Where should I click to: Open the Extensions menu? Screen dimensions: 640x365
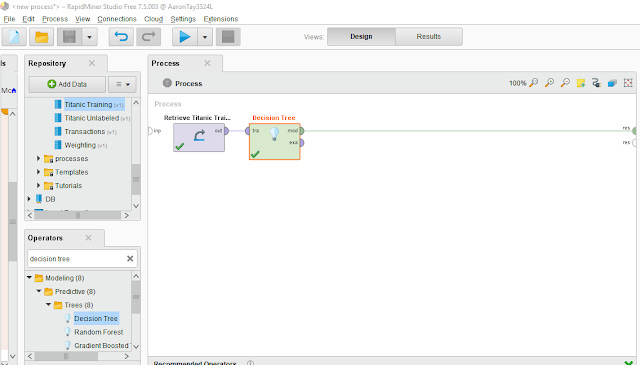click(x=221, y=19)
